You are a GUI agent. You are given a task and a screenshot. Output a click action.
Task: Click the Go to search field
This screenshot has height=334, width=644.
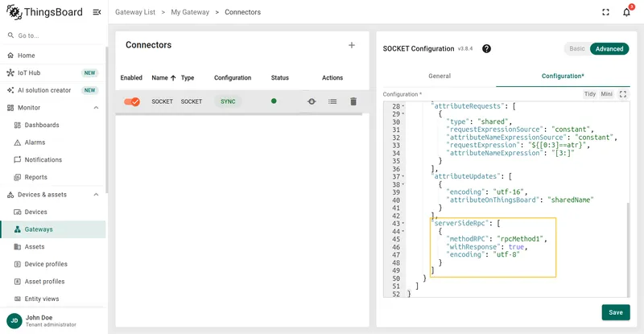[x=52, y=35]
